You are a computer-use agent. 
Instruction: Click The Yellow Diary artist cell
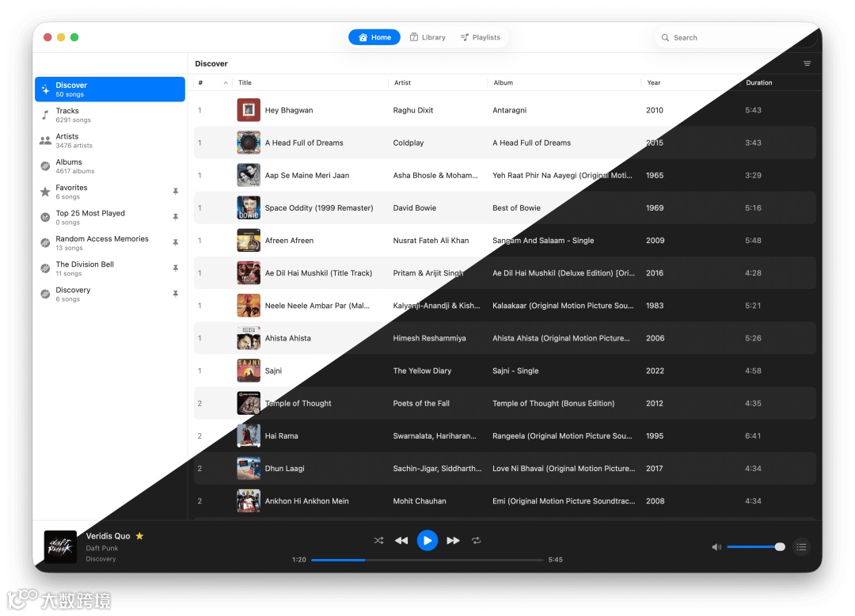(x=422, y=371)
